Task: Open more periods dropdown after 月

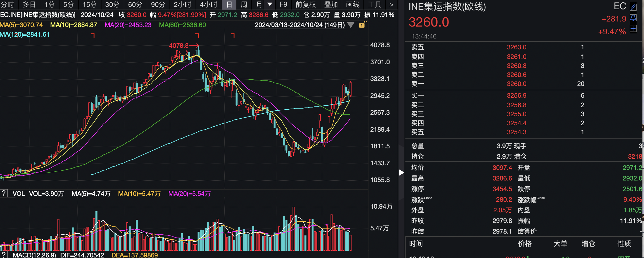Action: [x=269, y=4]
